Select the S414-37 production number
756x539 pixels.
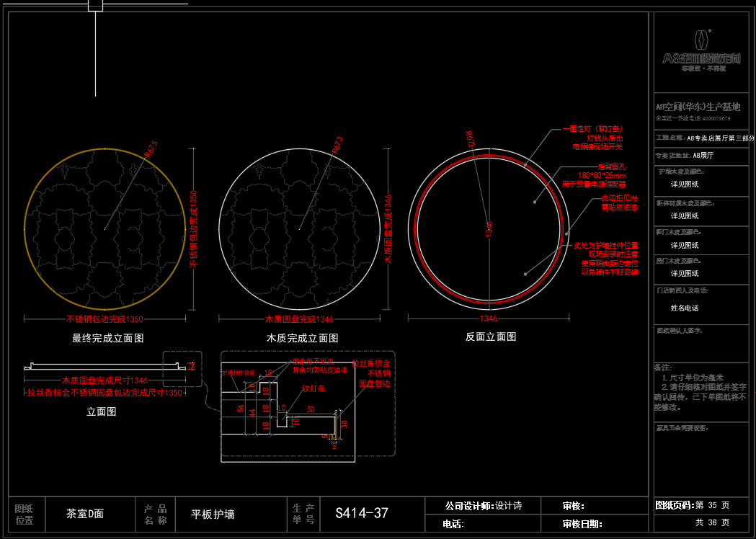click(362, 513)
